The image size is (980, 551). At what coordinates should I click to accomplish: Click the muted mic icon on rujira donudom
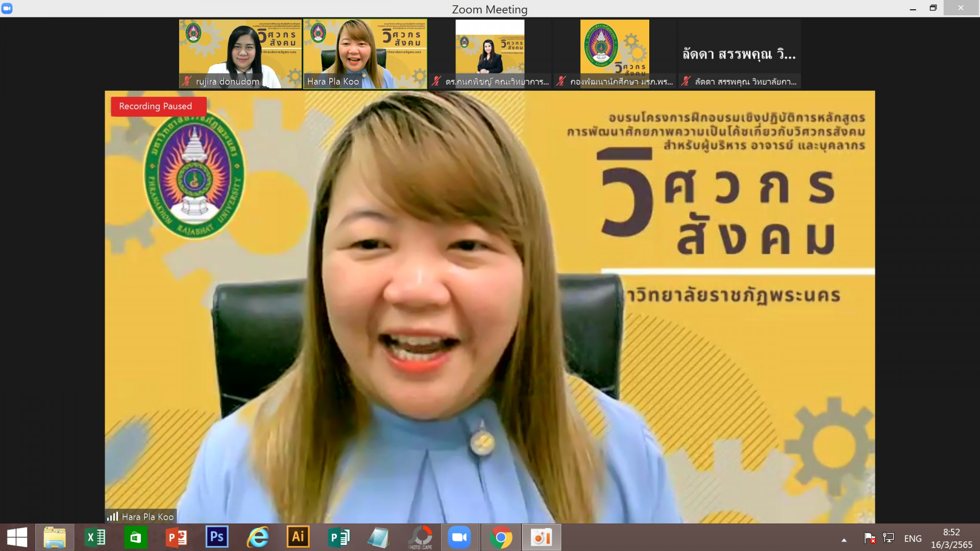[x=187, y=81]
